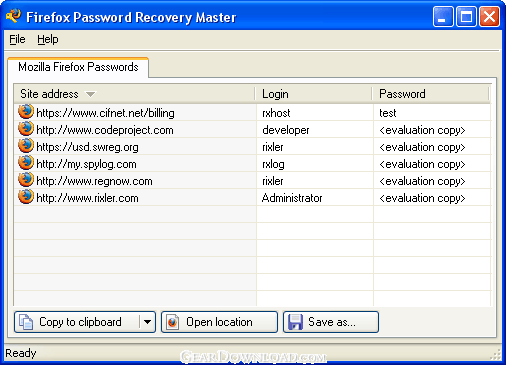This screenshot has width=506, height=365.
Task: Select the Mozilla Firefox Passwords tab
Action: (x=78, y=67)
